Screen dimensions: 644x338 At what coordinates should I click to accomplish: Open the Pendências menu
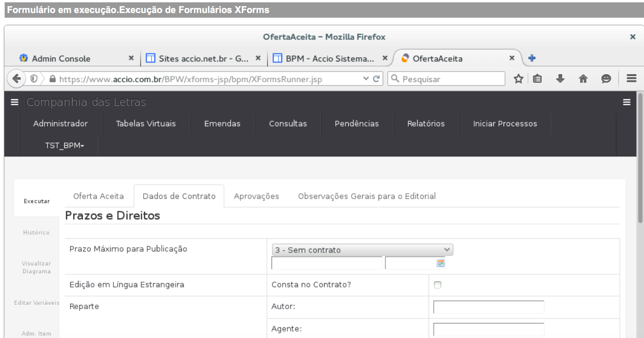point(357,123)
